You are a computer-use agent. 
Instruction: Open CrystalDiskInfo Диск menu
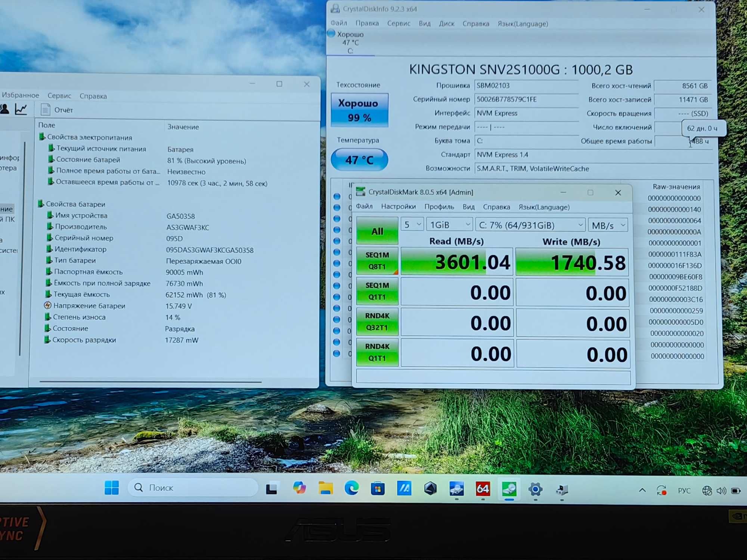pyautogui.click(x=447, y=24)
